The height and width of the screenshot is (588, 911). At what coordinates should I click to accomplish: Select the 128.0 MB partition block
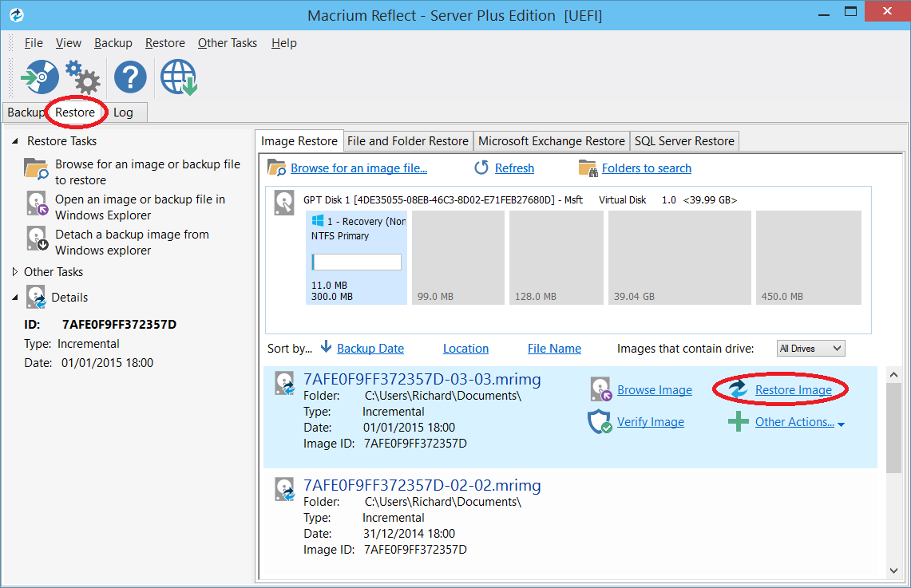coord(556,257)
